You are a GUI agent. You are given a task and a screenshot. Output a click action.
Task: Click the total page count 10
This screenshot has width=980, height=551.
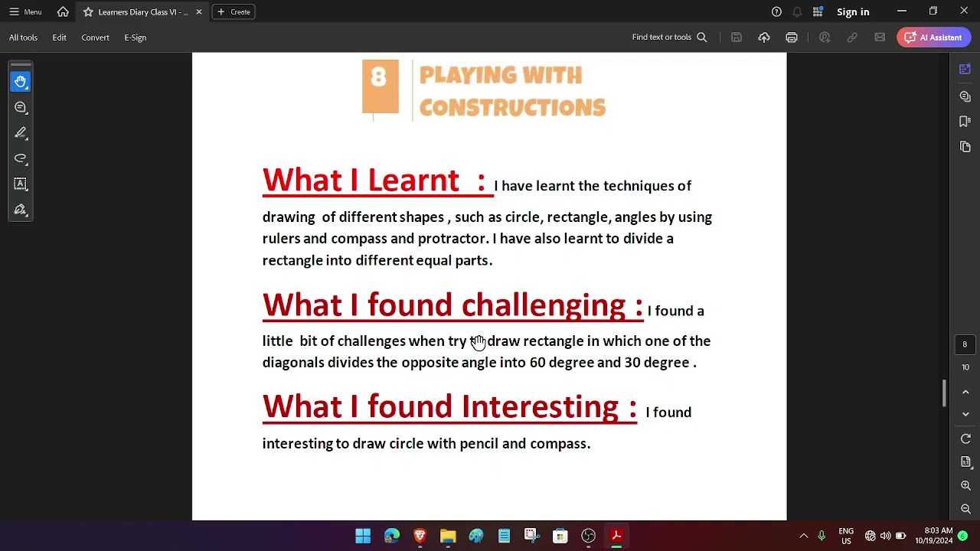[965, 367]
